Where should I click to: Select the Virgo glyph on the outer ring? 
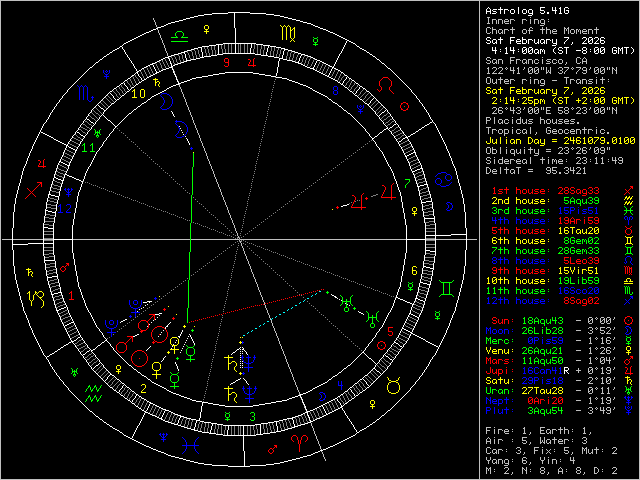point(287,35)
